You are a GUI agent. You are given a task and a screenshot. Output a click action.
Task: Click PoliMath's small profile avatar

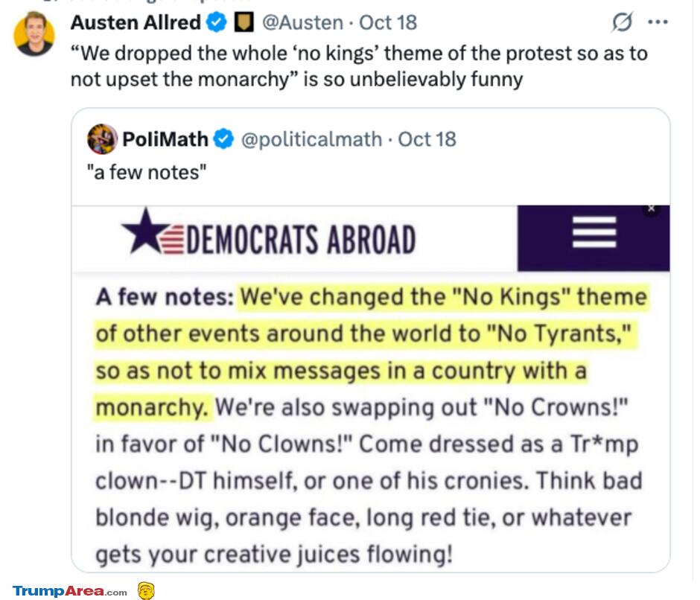coord(102,139)
